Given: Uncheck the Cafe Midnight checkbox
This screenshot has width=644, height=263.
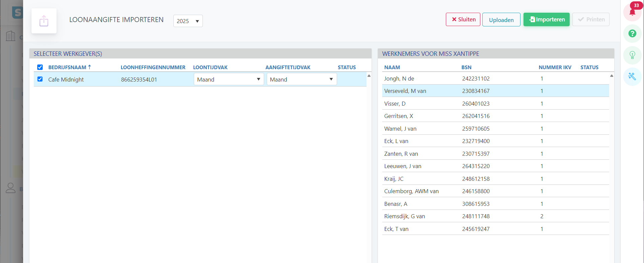Looking at the screenshot, I should (x=40, y=79).
